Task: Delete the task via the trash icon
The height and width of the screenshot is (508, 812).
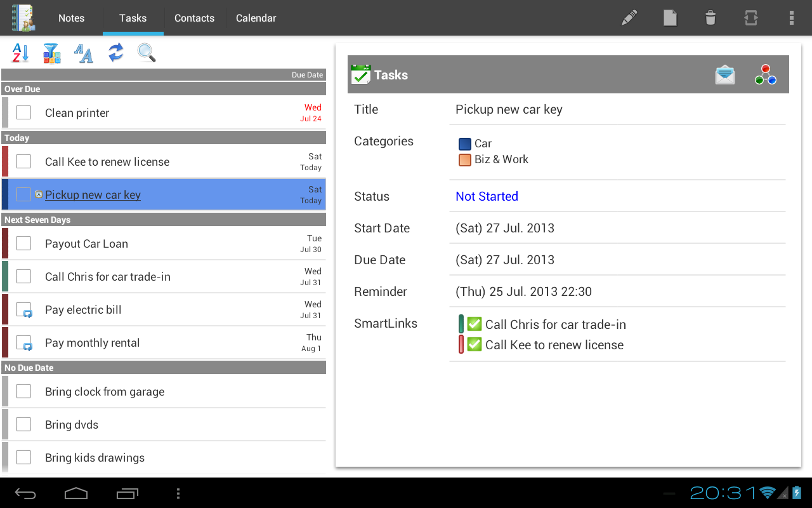Action: (710, 18)
